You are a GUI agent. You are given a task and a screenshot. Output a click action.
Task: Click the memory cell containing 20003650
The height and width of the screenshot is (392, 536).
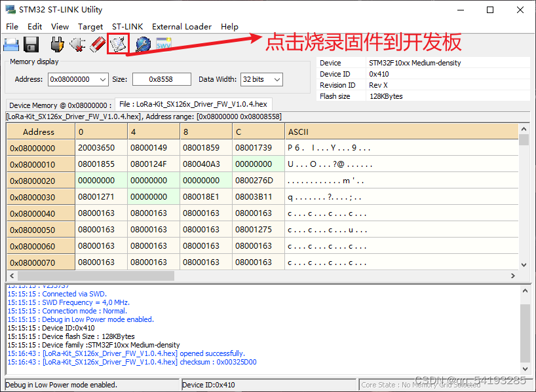click(101, 148)
